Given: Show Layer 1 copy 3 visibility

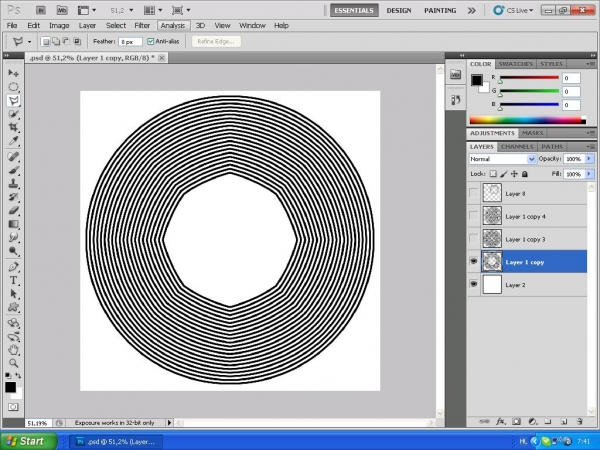Looking at the screenshot, I should [474, 239].
